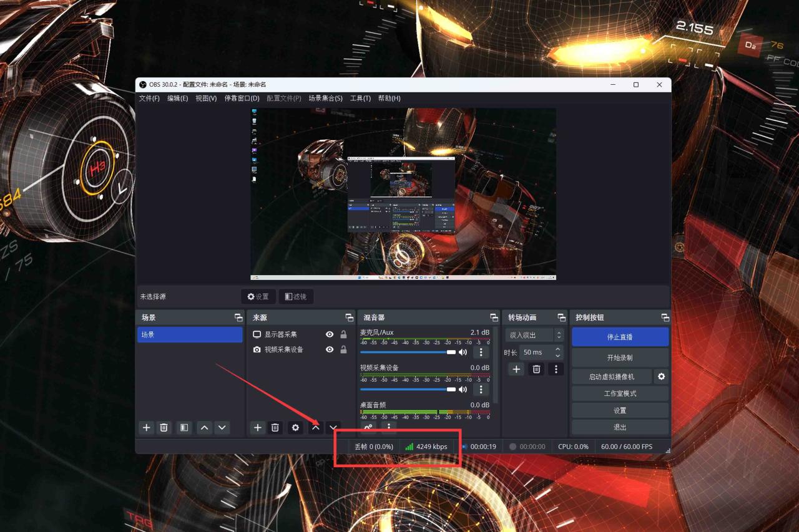Click 退出 to exit OBS
The height and width of the screenshot is (532, 799).
pyautogui.click(x=620, y=427)
